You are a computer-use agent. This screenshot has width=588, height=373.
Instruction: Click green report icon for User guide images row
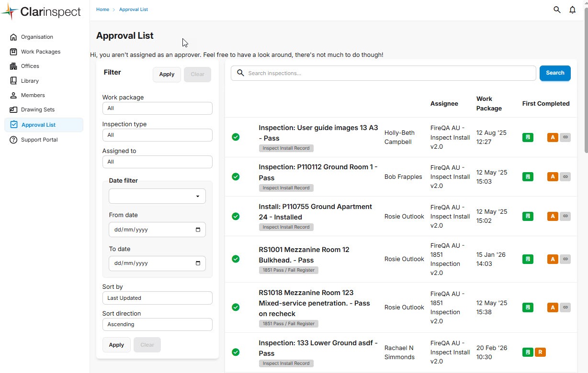pyautogui.click(x=528, y=137)
